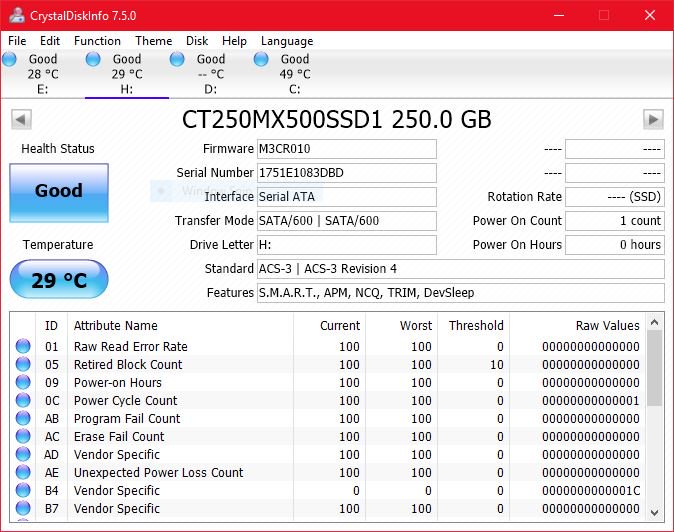Click status orb for attribute AD
The height and width of the screenshot is (532, 674).
[23, 454]
